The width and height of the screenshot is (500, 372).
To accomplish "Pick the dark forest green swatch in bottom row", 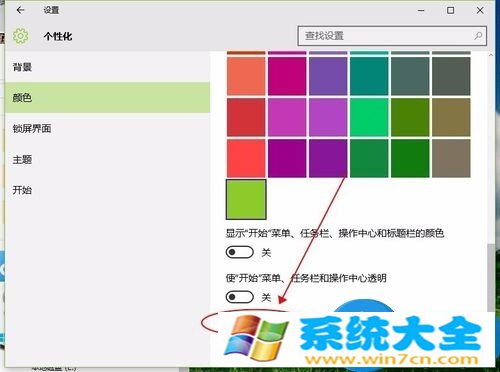I will click(x=410, y=158).
